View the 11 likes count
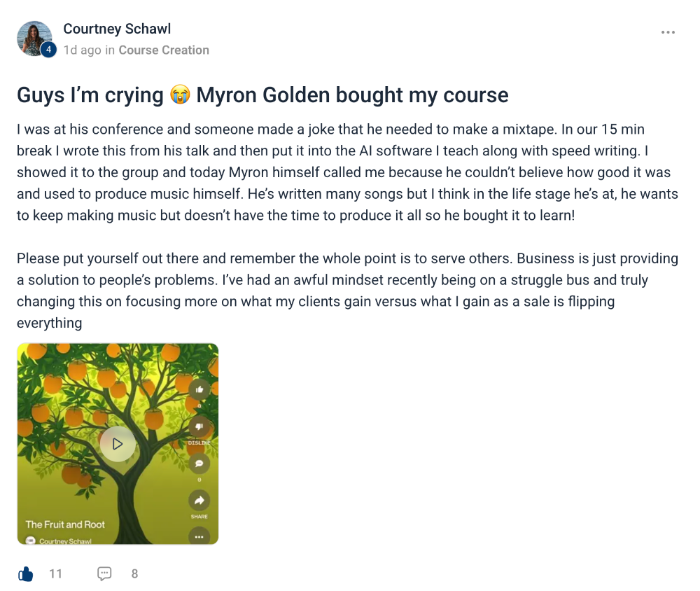Viewport: 700px width, 591px height. [55, 574]
